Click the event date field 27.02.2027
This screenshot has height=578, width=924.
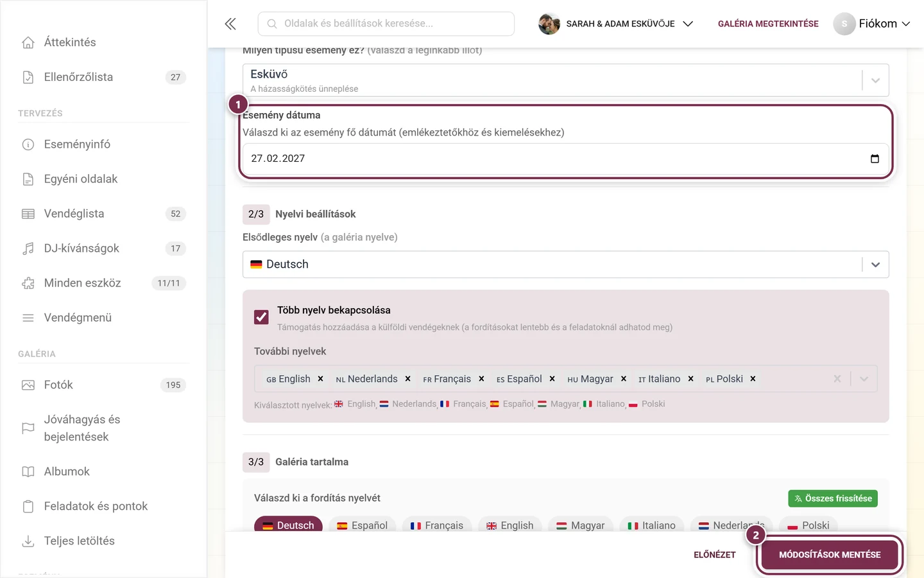[x=565, y=159]
